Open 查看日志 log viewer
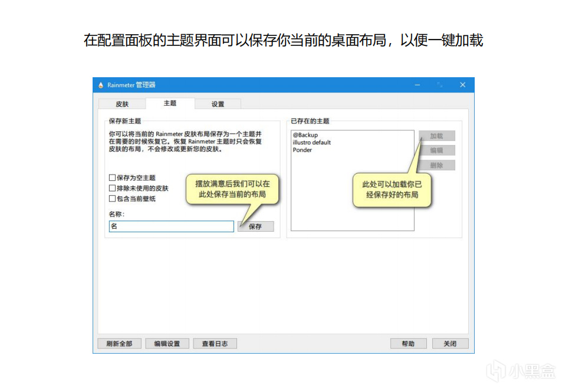The width and height of the screenshot is (572, 392). coord(215,344)
